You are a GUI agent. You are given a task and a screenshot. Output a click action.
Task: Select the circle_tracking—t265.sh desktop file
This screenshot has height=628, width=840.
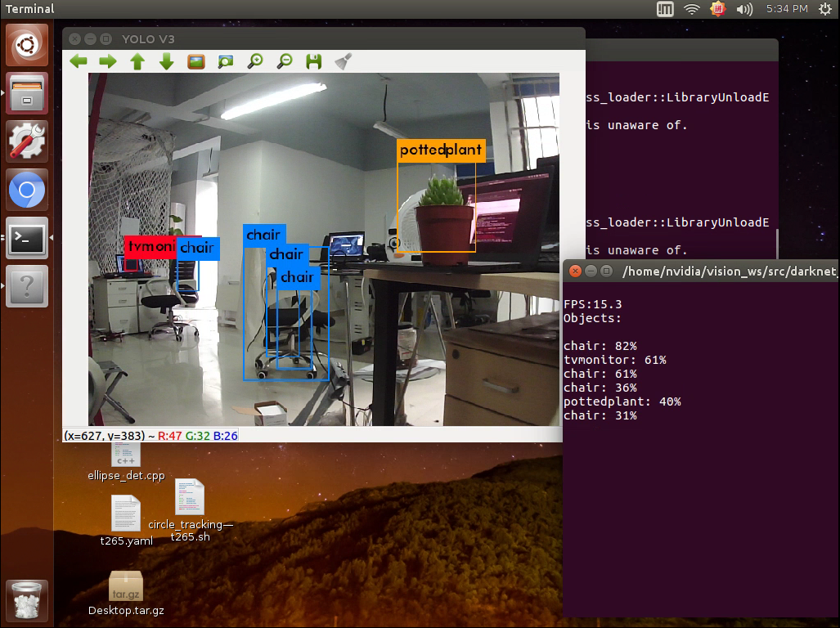pyautogui.click(x=191, y=510)
